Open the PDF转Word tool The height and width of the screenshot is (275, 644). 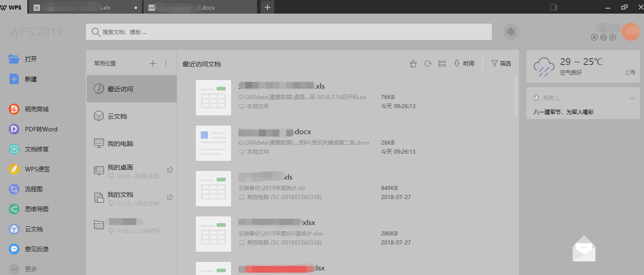point(33,129)
